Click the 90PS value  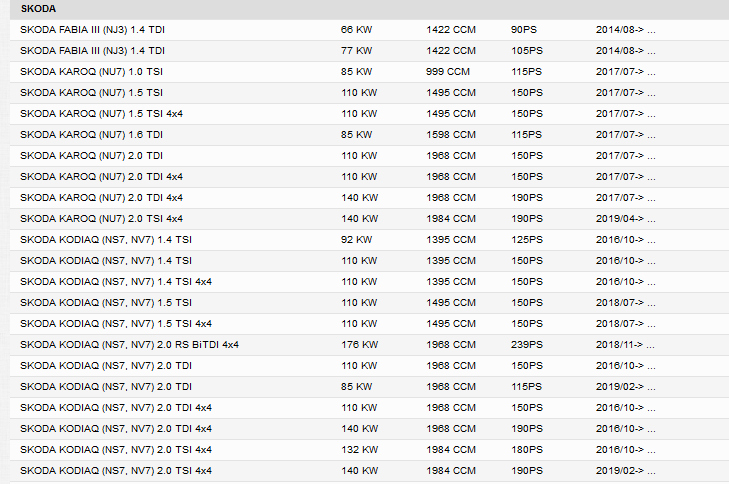(524, 30)
